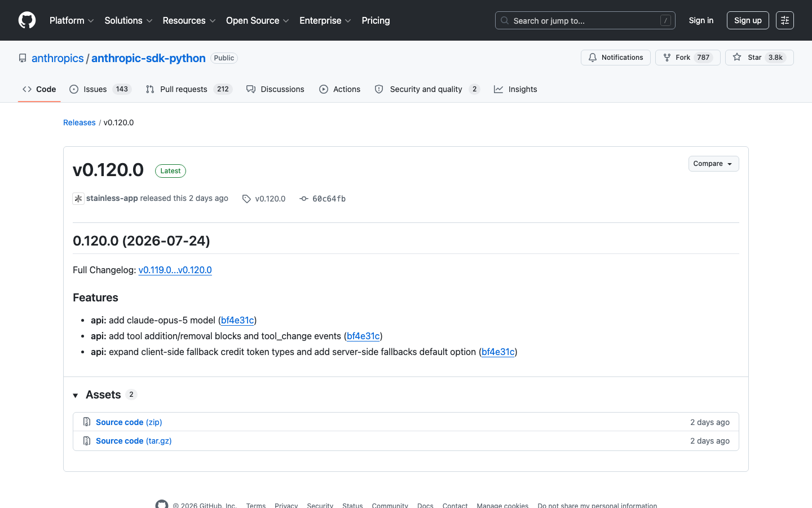812x508 pixels.
Task: Open the footer Security link
Action: point(320,505)
